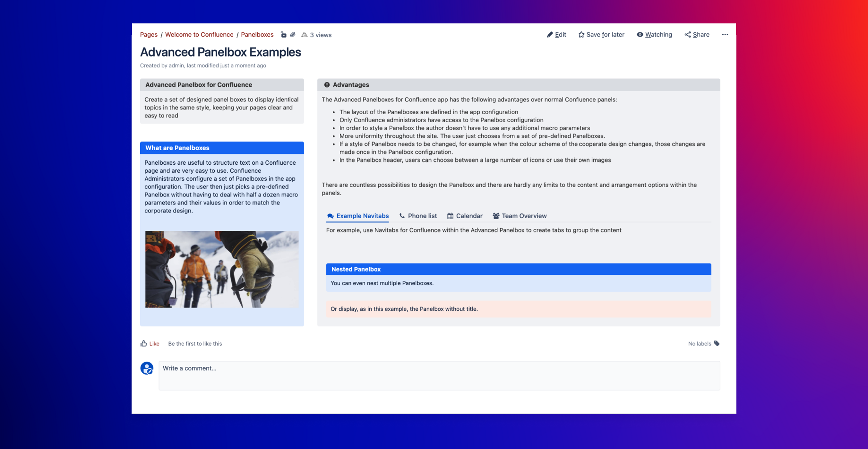Open the phone icon on the Phone list tab
Viewport: 868px width, 449px height.
click(401, 216)
